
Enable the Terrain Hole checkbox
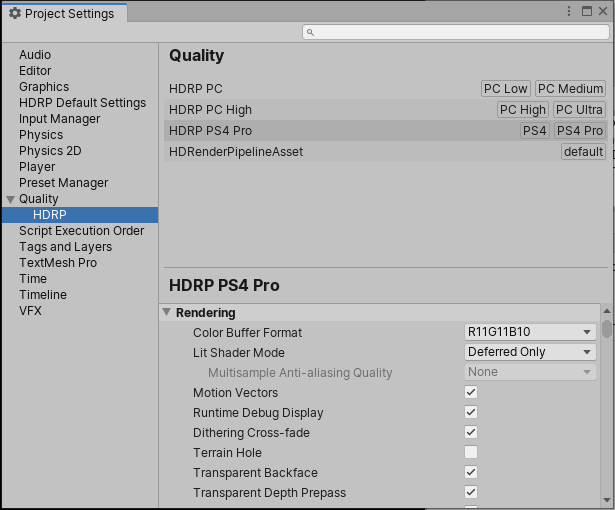point(471,453)
